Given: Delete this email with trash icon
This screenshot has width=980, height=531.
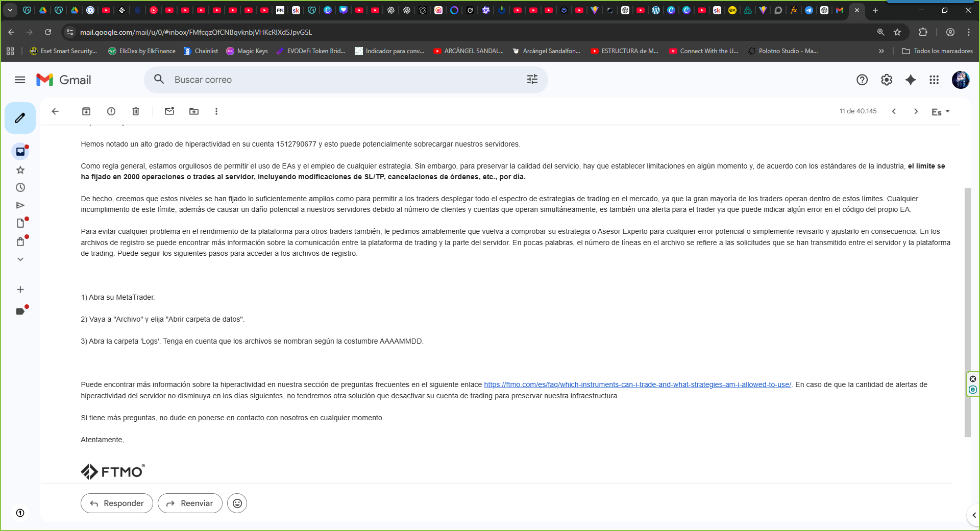Looking at the screenshot, I should coord(136,111).
